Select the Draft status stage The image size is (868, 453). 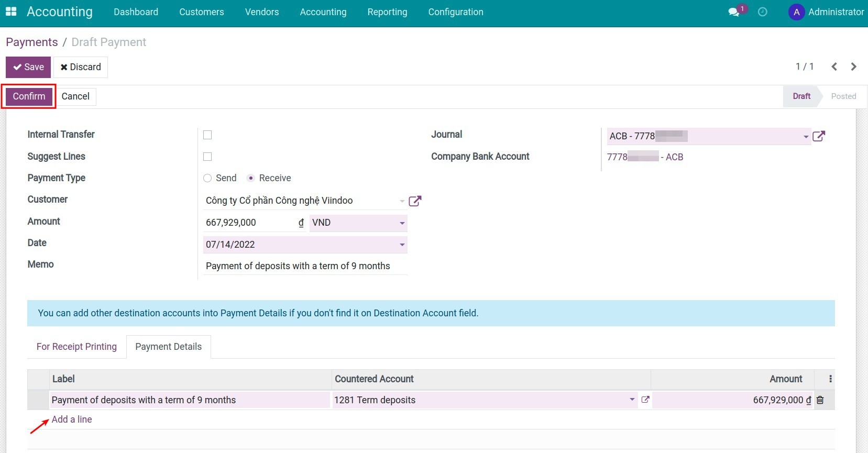[801, 96]
